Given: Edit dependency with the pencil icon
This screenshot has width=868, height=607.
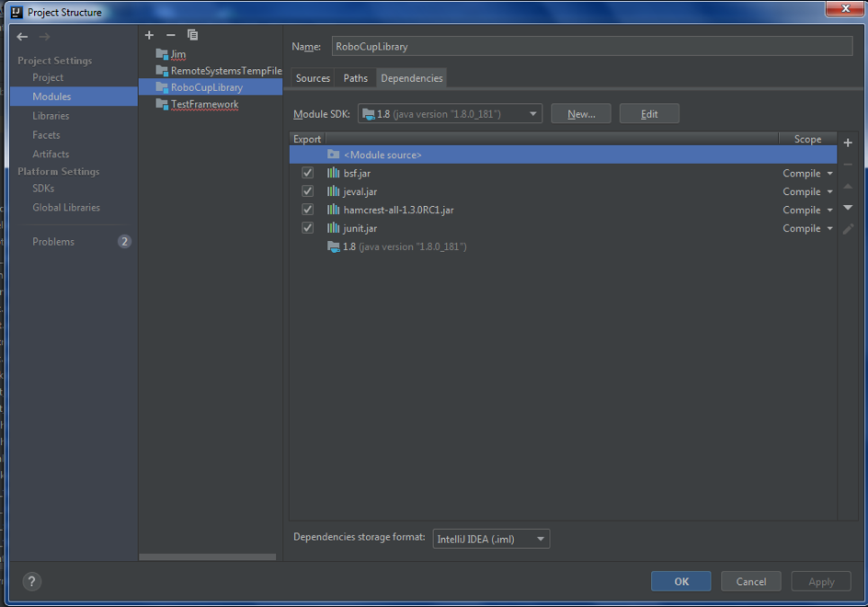Looking at the screenshot, I should click(x=848, y=229).
